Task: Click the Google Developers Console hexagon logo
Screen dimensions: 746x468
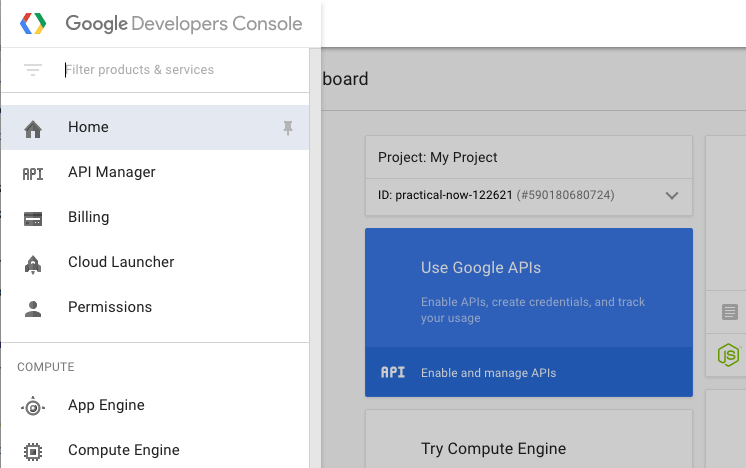Action: 33,23
